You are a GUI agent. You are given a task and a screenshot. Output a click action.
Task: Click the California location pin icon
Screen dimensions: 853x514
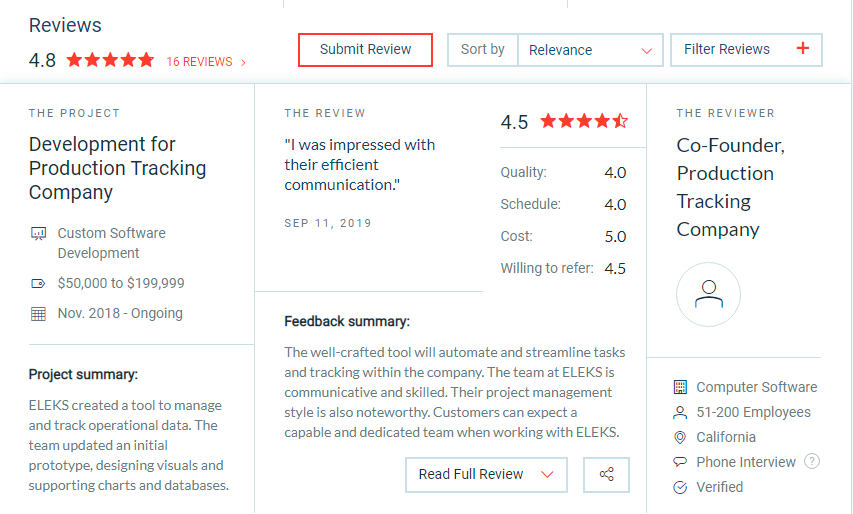680,437
